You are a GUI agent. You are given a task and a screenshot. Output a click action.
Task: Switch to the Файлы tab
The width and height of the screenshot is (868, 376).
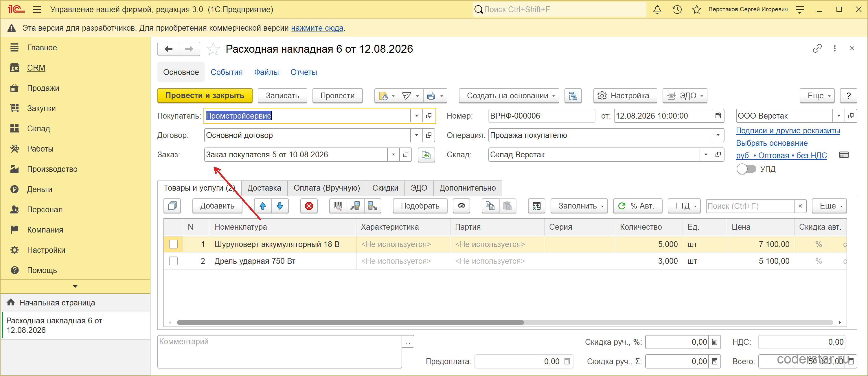coord(266,72)
